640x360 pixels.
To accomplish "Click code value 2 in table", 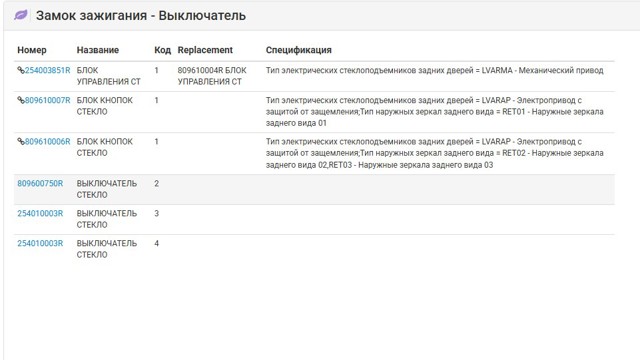I will coord(156,183).
